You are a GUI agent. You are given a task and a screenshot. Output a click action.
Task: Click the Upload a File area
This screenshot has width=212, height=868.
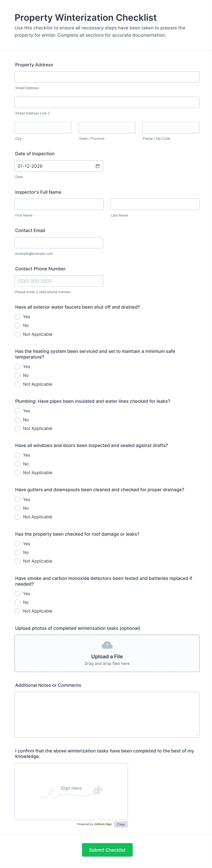coord(107,656)
